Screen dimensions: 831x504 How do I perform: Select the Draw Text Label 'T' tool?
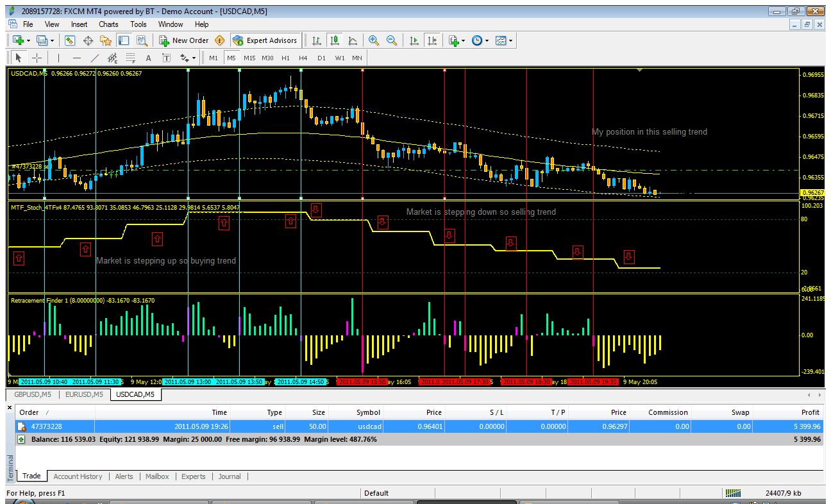click(x=166, y=58)
